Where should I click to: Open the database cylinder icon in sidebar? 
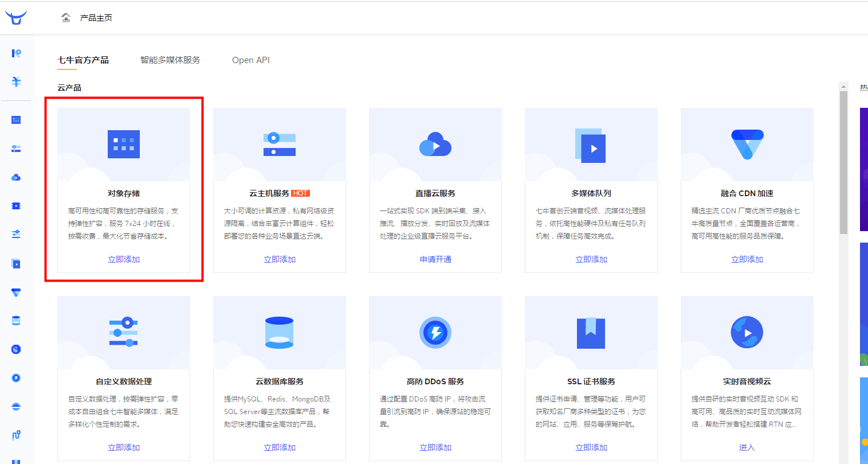pos(16,321)
